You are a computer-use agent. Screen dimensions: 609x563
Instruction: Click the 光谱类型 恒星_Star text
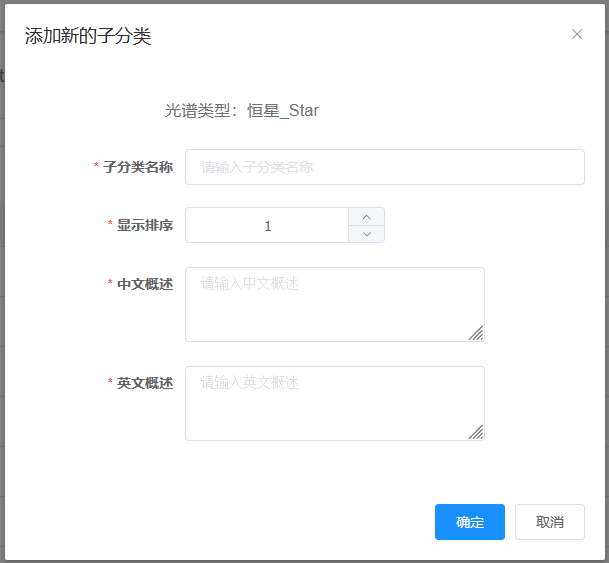tap(242, 110)
